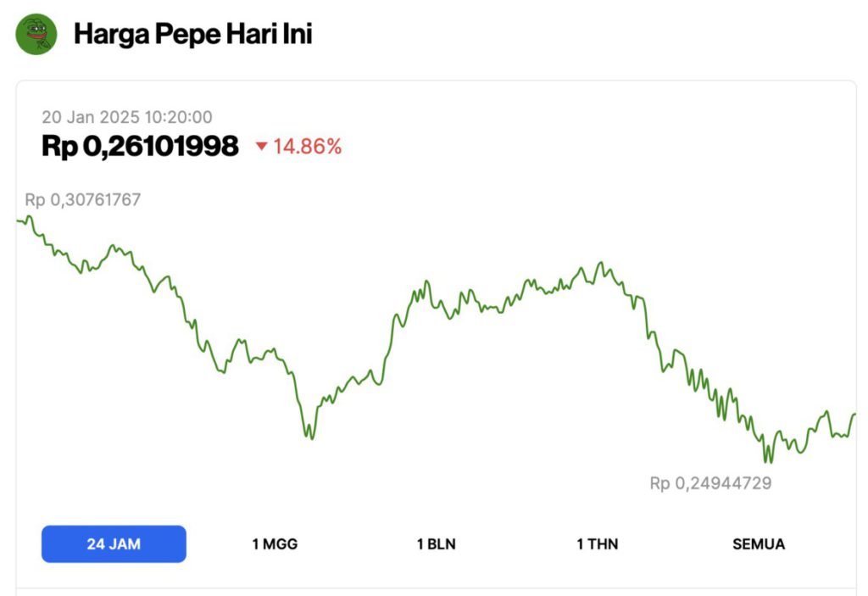
Task: Click the high price label Rp 0,30761767
Action: coord(83,200)
